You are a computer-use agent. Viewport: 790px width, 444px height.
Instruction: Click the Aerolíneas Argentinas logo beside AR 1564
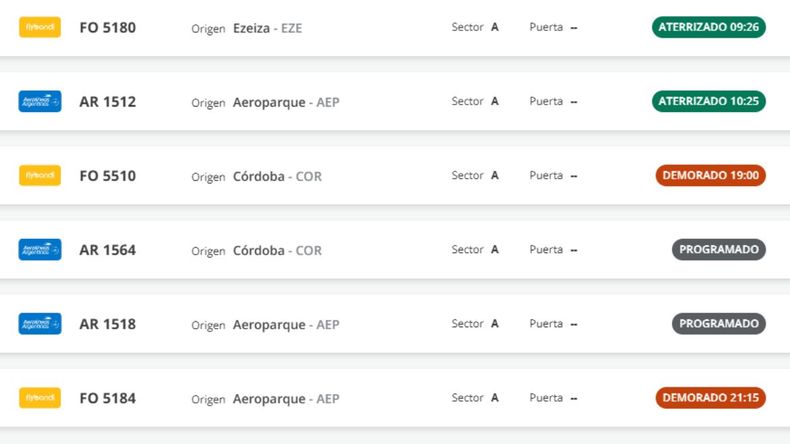click(40, 250)
